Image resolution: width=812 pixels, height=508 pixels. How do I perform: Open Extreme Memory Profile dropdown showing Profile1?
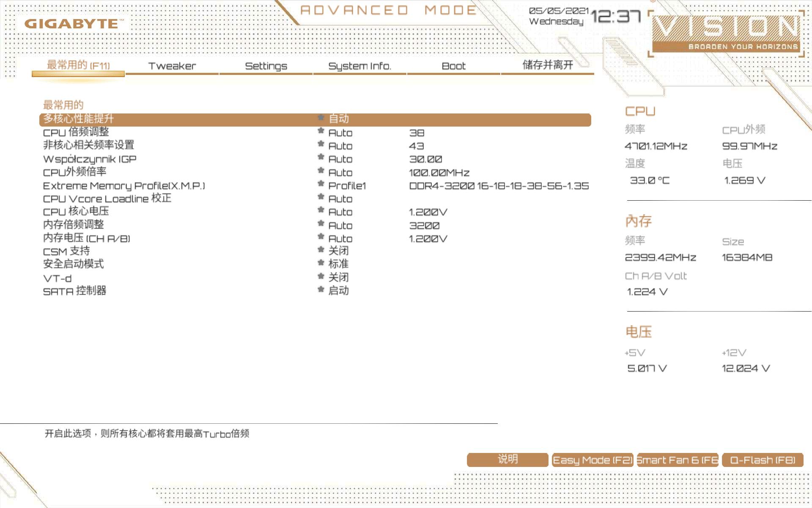tap(347, 186)
